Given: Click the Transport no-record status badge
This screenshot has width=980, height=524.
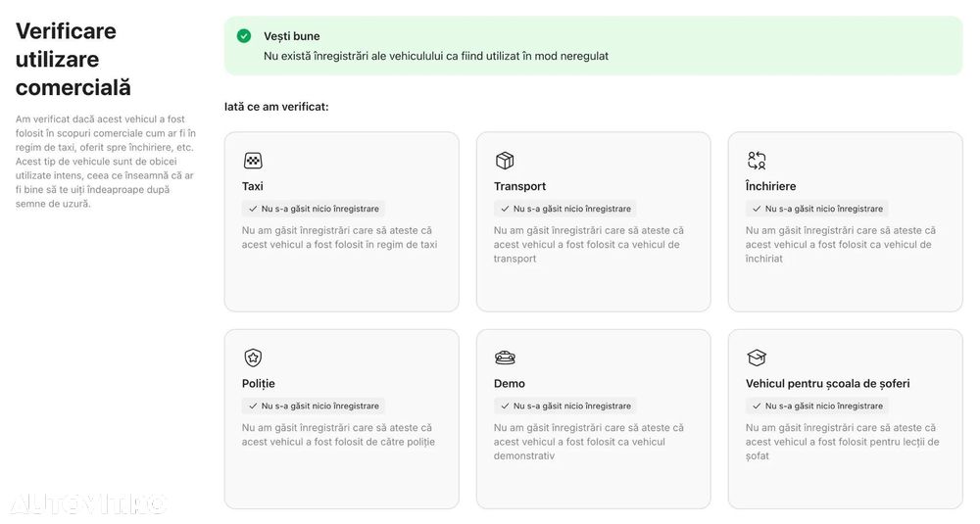Looking at the screenshot, I should 565,209.
